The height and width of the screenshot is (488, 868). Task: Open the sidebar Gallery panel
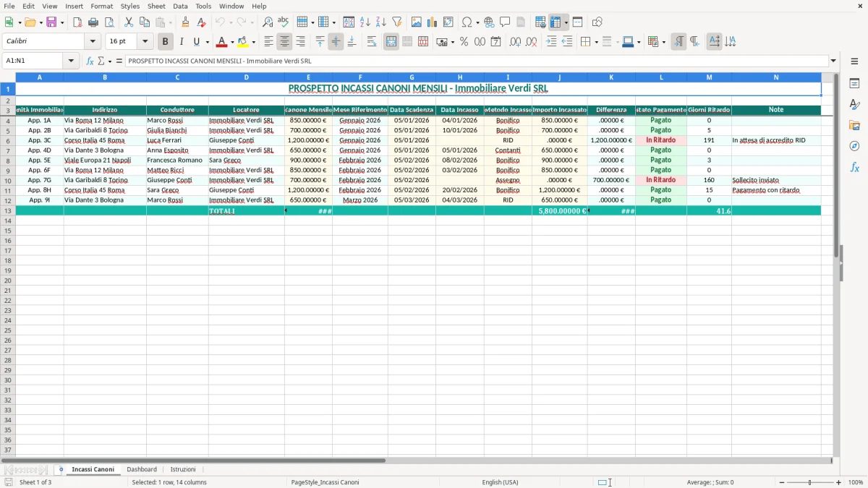[854, 125]
